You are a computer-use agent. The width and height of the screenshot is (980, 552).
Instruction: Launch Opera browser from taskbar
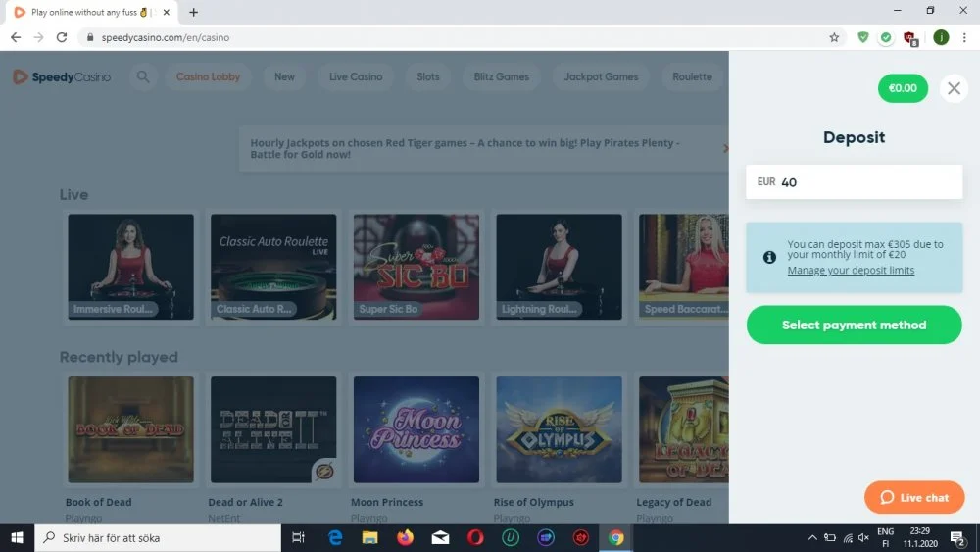tap(475, 537)
